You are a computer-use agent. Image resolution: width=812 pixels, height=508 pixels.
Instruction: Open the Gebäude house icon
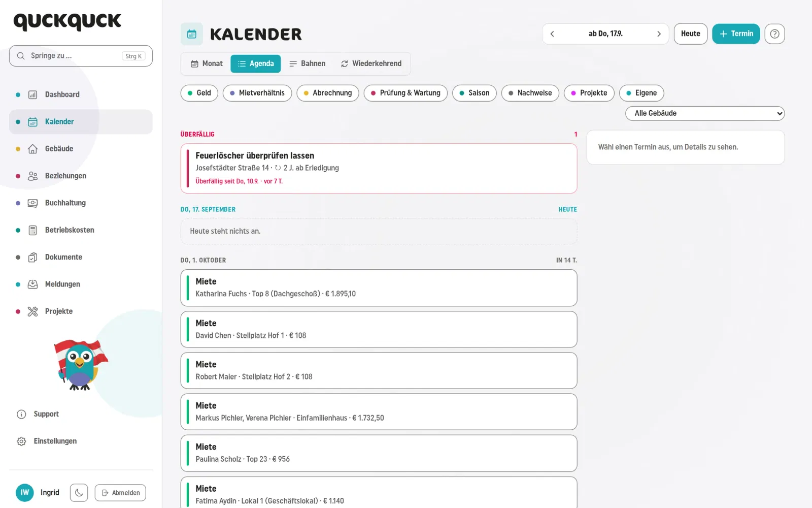point(32,149)
